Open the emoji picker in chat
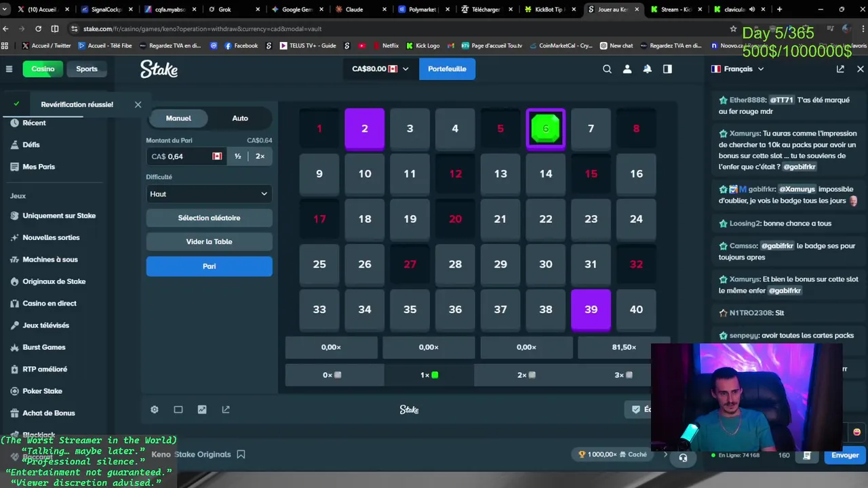 click(856, 432)
